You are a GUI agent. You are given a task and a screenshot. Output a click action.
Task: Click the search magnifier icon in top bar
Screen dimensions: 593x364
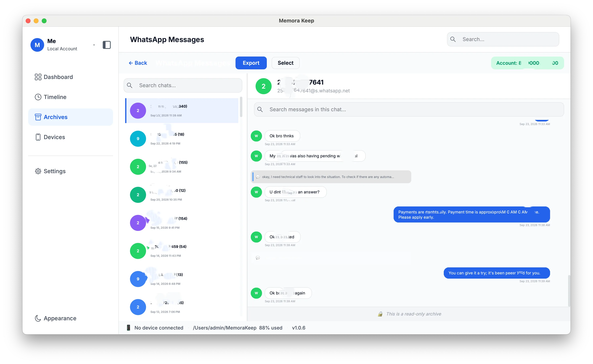[453, 39]
